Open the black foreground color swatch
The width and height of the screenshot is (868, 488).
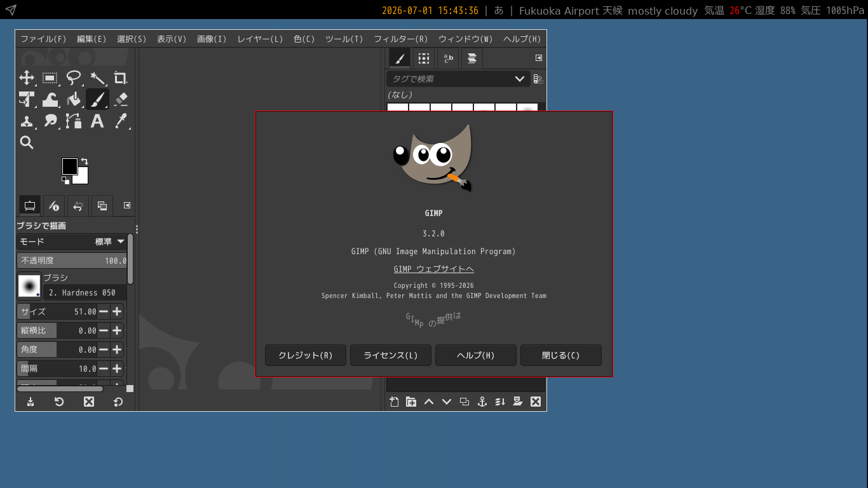pyautogui.click(x=69, y=166)
